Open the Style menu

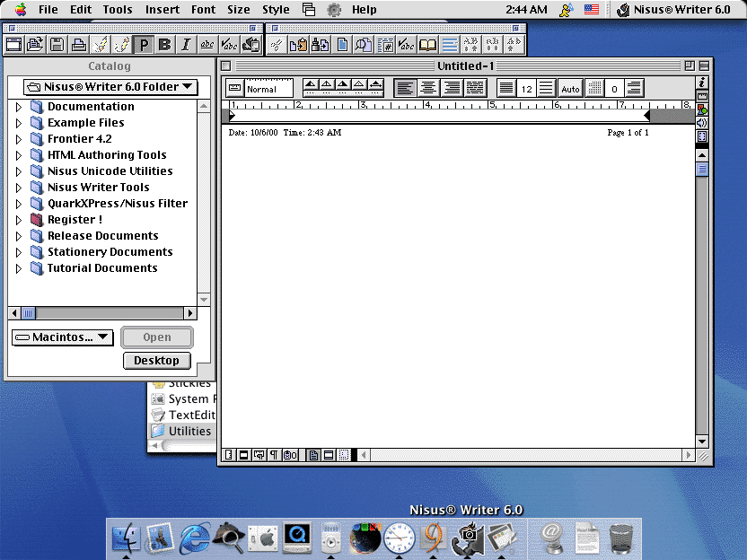pos(276,10)
